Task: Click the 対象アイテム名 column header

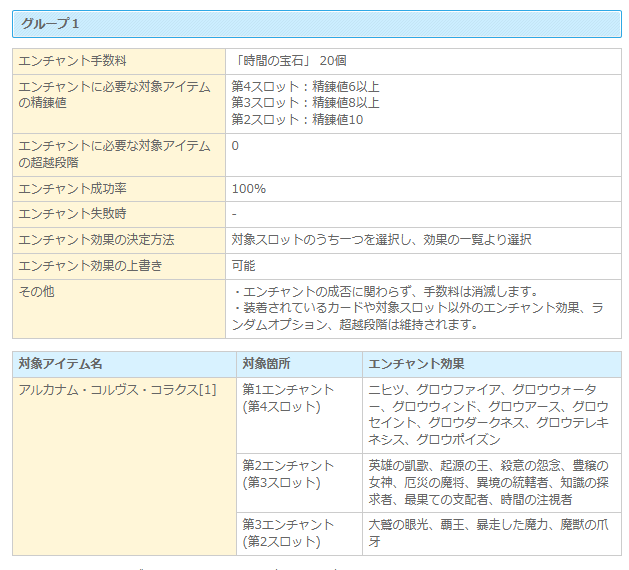Action: point(61,364)
